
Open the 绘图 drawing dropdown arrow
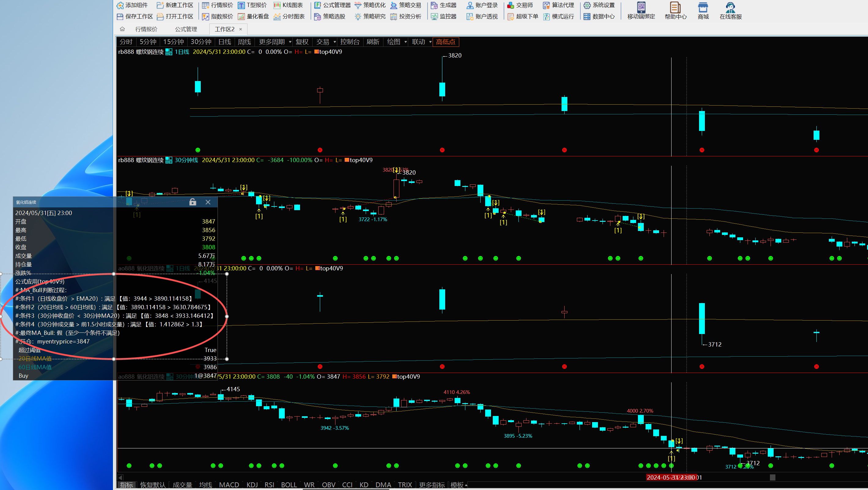click(x=405, y=42)
